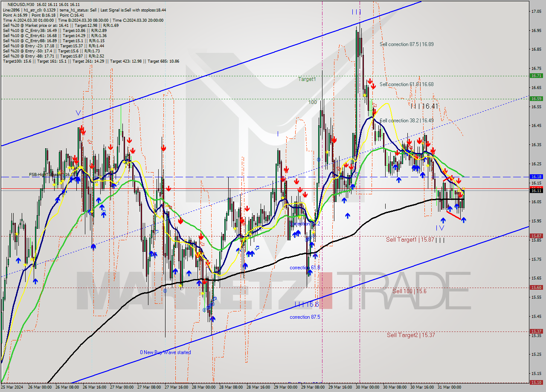Select the 'Sell 100 | 15.6' label
Viewport: 546px width, 392px height.
(x=409, y=291)
